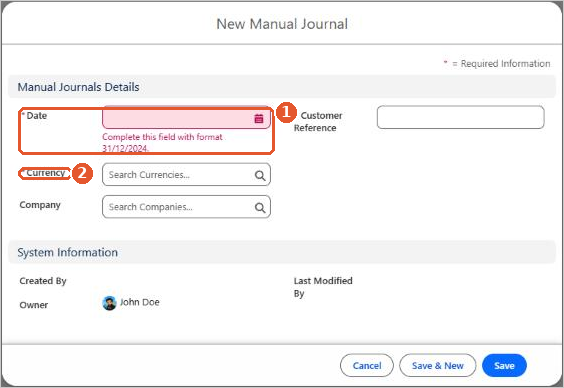Save the manual journal
This screenshot has height=388, width=564.
[x=504, y=365]
